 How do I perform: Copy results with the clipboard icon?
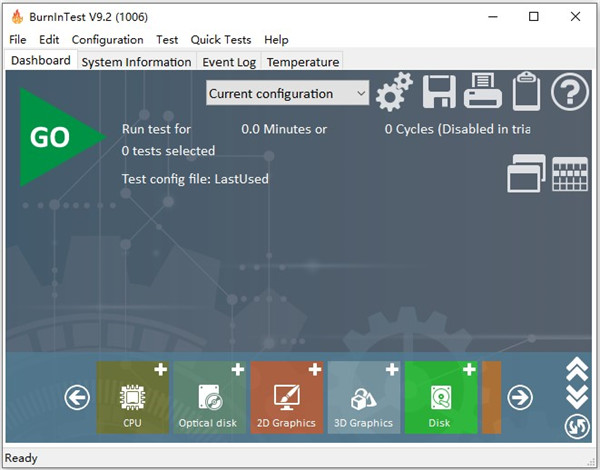(x=527, y=91)
